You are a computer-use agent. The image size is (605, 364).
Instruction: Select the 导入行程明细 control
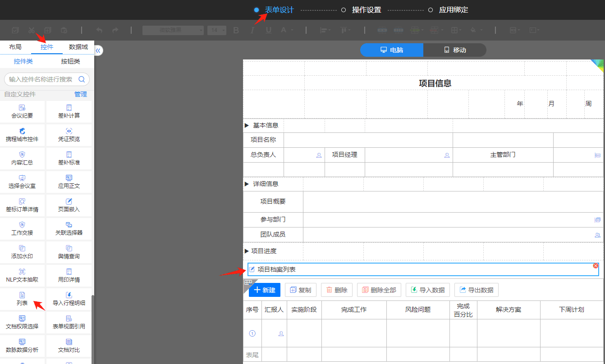69,299
